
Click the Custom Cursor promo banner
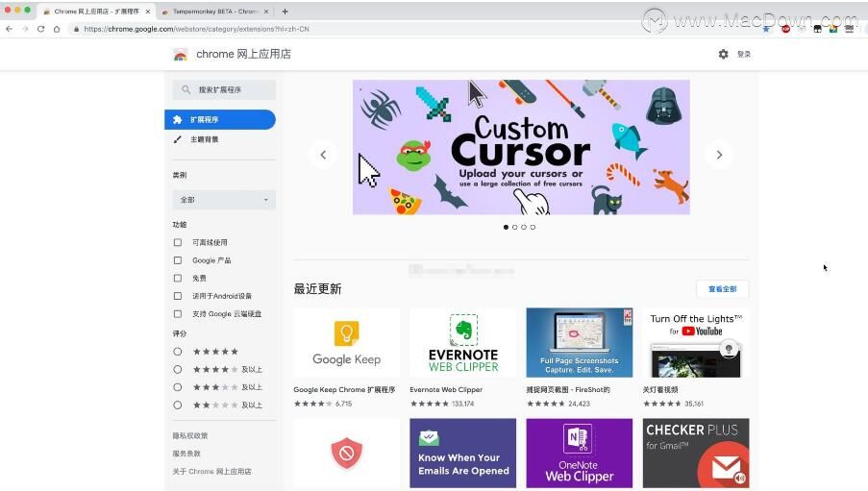point(521,147)
